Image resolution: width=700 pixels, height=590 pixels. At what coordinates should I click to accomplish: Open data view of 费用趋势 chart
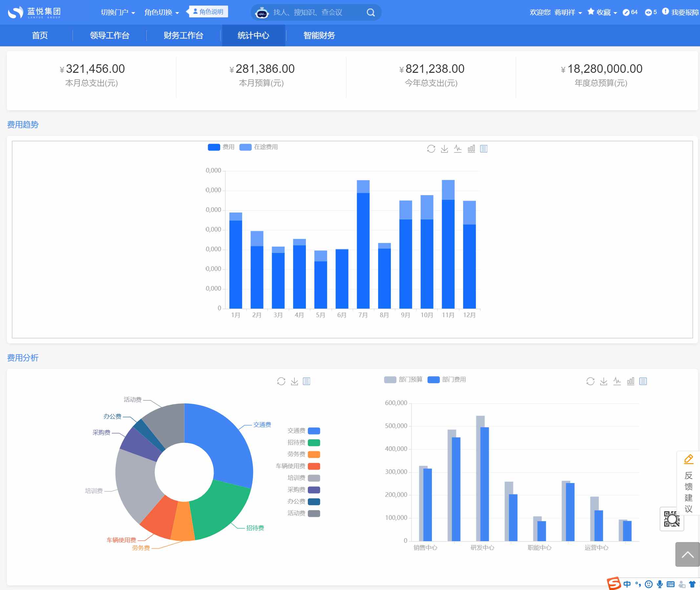coord(484,149)
